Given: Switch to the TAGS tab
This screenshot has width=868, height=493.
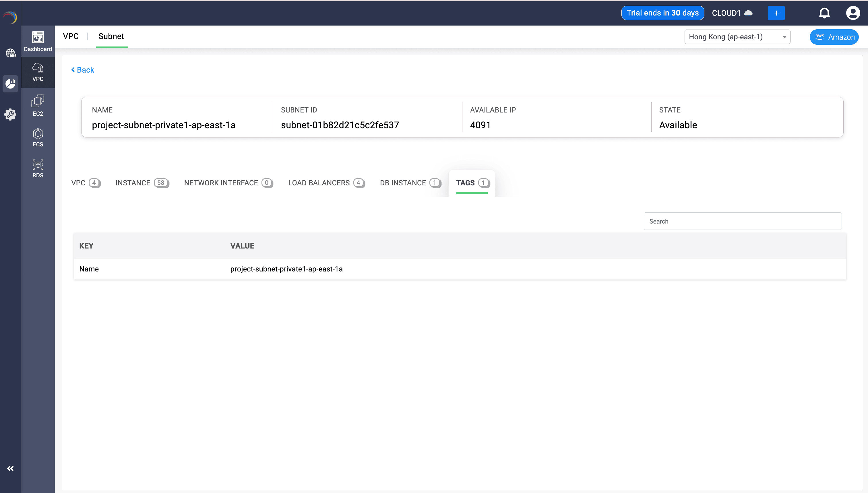Looking at the screenshot, I should click(472, 183).
